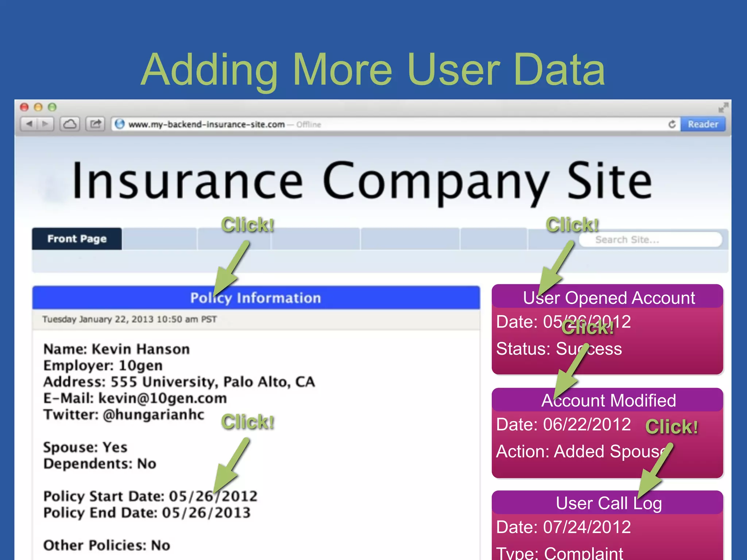Zoom window with green button
Image resolution: width=747 pixels, height=560 pixels.
click(x=52, y=107)
